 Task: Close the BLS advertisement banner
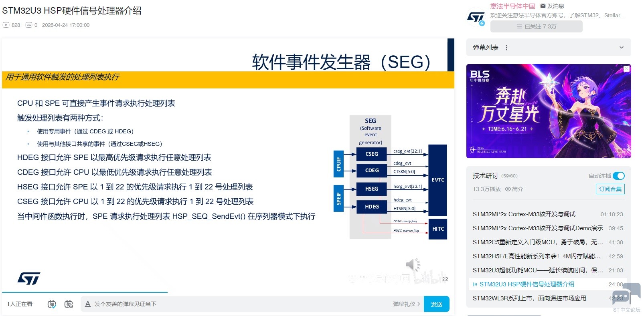[626, 69]
